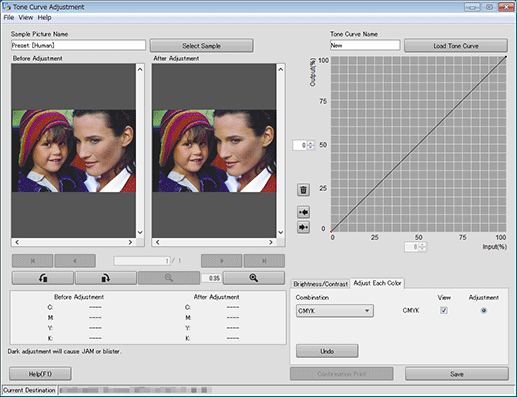This screenshot has height=397, width=517.
Task: Open the File menu
Action: coord(9,17)
